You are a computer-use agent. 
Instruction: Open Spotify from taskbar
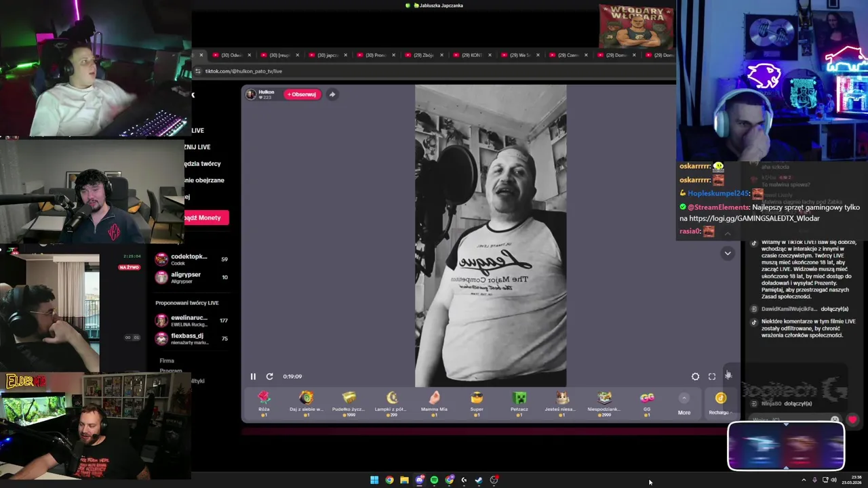coord(434,480)
